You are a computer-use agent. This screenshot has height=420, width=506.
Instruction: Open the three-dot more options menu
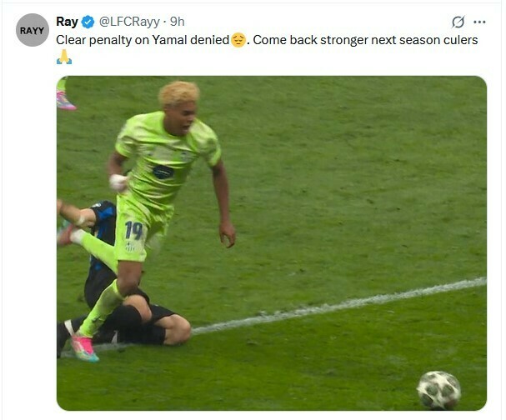(479, 22)
